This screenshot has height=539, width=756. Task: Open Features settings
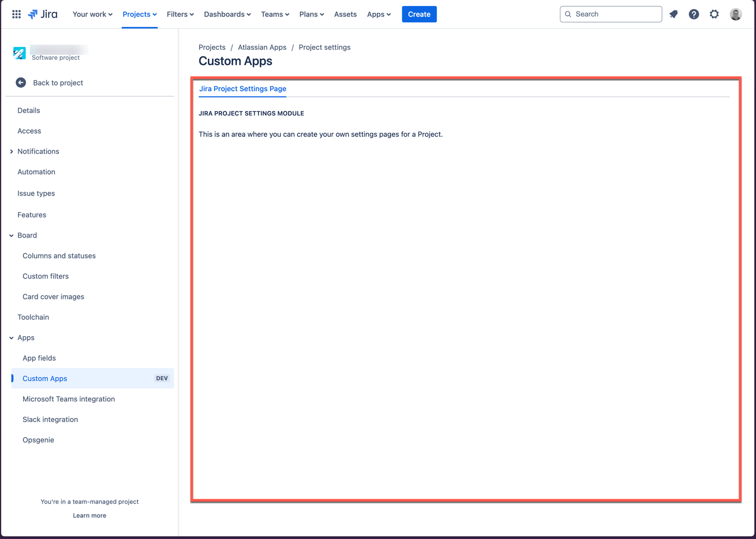(32, 215)
